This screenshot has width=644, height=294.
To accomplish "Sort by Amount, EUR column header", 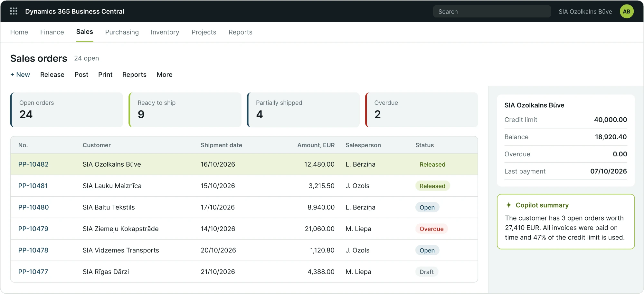I will point(316,145).
